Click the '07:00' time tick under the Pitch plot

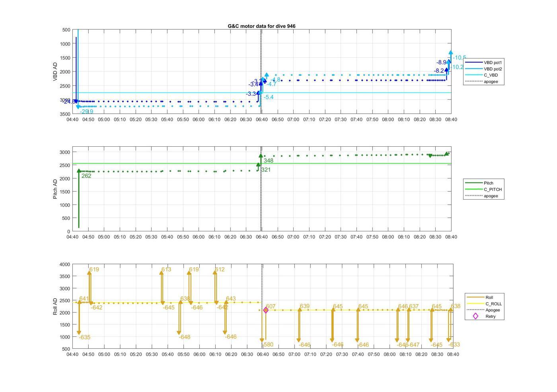pos(293,237)
